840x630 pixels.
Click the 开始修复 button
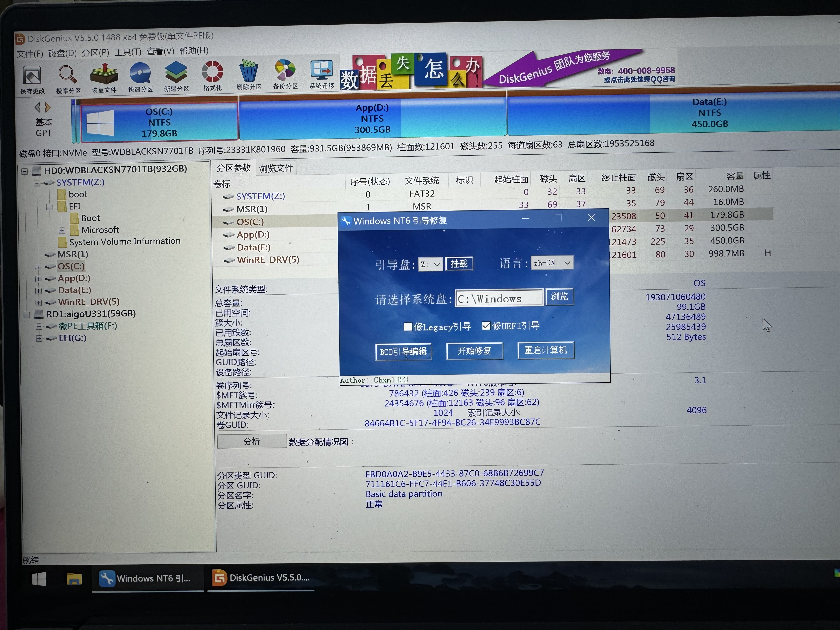[x=474, y=351]
